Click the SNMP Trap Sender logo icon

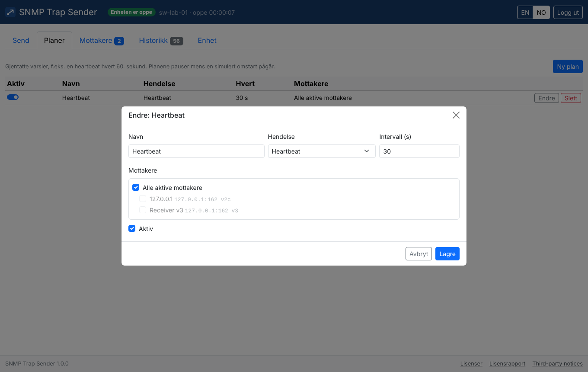coord(10,12)
